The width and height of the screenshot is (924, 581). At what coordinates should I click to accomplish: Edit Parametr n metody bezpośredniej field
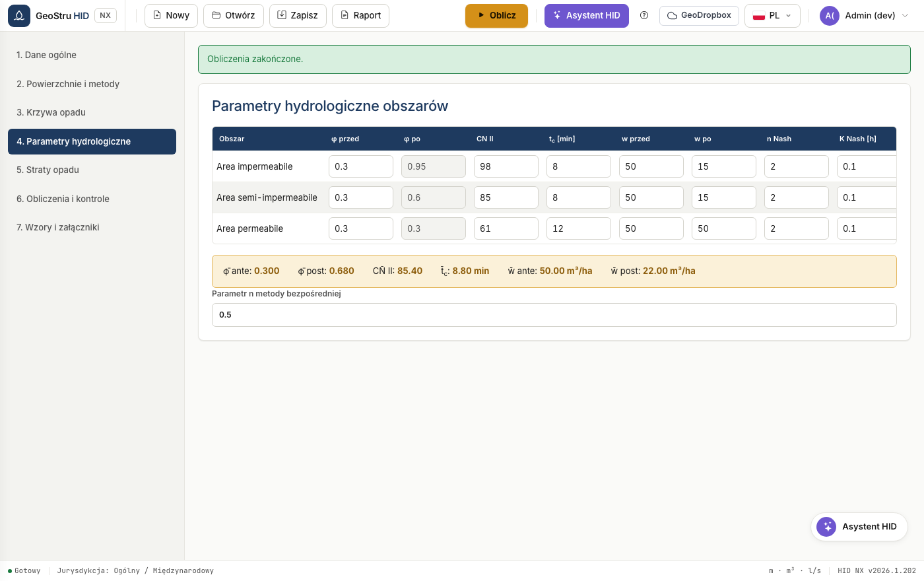pyautogui.click(x=554, y=315)
